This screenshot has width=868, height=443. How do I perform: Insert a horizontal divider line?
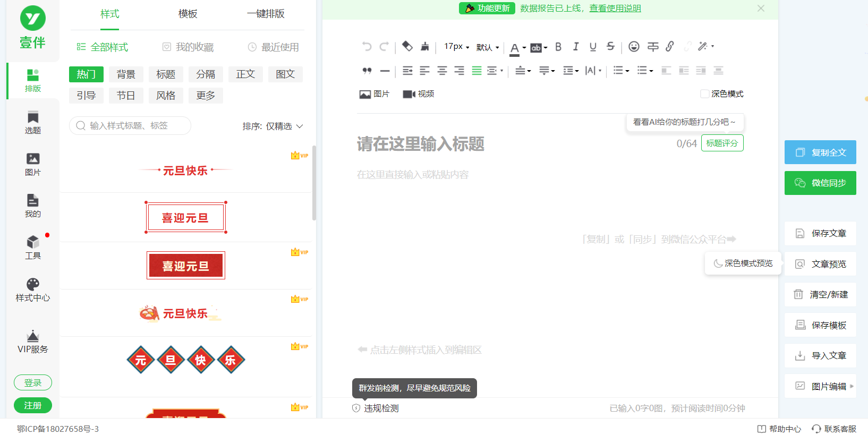tap(385, 71)
